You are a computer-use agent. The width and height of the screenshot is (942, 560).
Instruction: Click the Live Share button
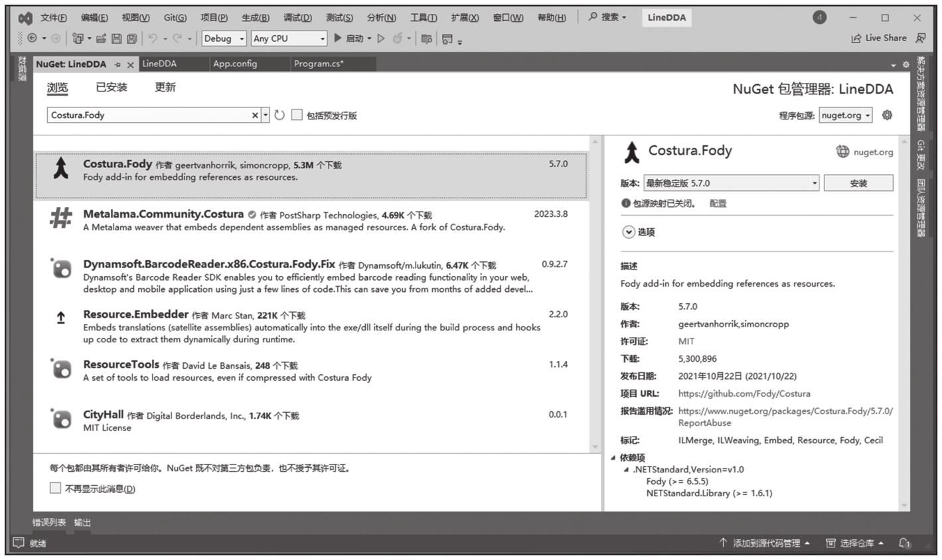click(879, 38)
